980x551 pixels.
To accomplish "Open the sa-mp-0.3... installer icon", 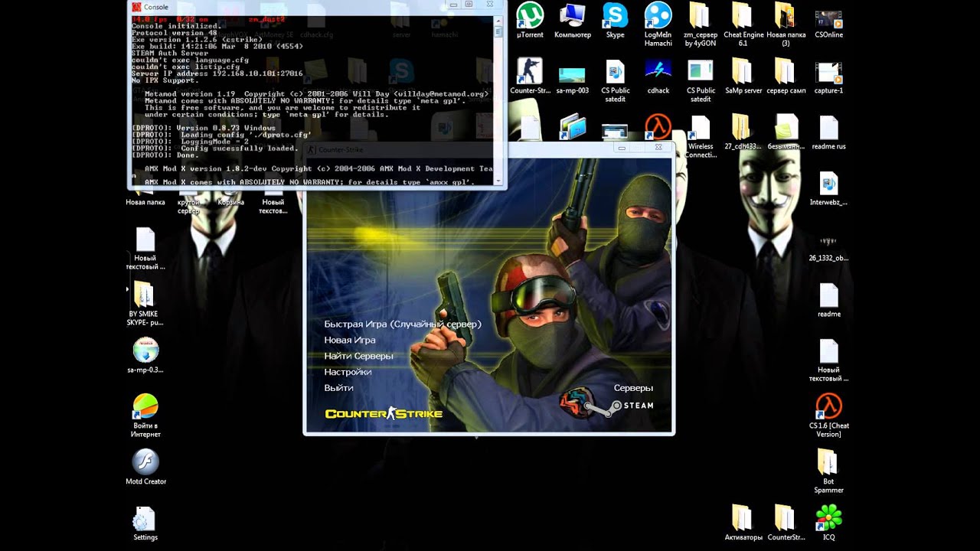I will [x=145, y=355].
